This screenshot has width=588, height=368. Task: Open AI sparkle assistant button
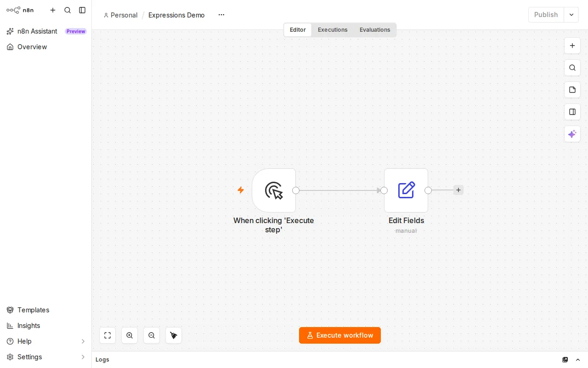click(x=572, y=134)
